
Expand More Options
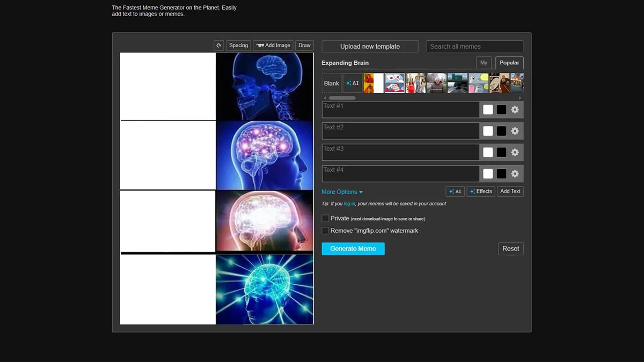click(x=342, y=192)
